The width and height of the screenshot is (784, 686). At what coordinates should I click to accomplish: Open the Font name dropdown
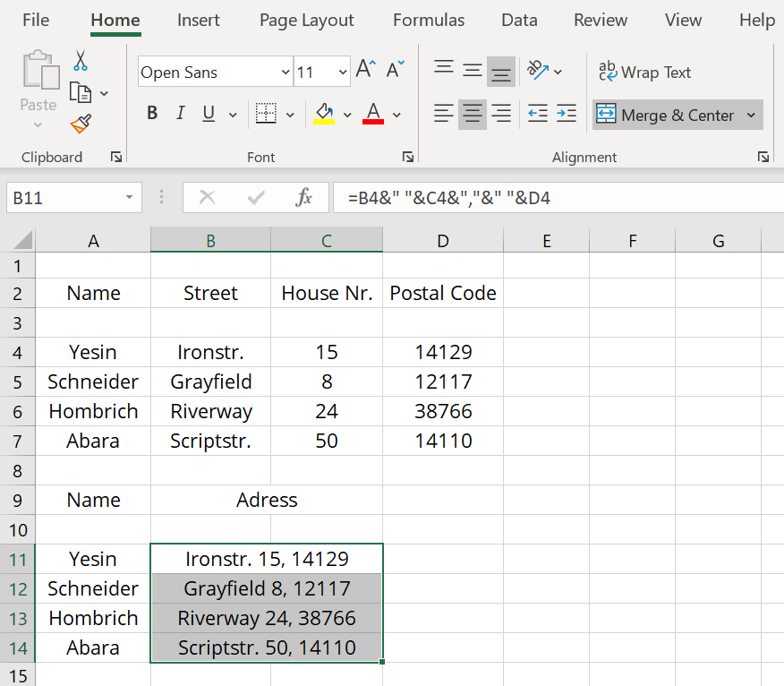pyautogui.click(x=285, y=72)
